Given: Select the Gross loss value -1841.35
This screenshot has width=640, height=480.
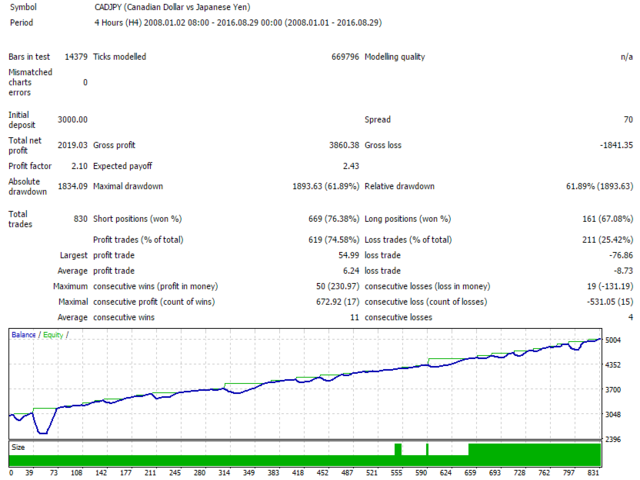Looking at the screenshot, I should pyautogui.click(x=616, y=145).
